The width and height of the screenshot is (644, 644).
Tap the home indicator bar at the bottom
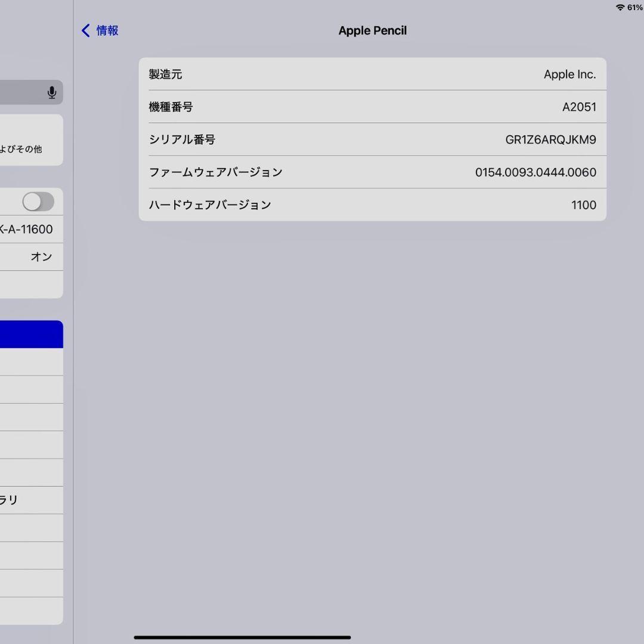[x=241, y=637]
